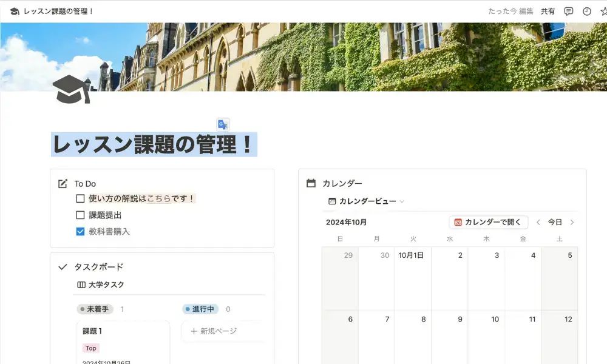Select calendar day 11
This screenshot has width=607, height=364.
[523, 337]
